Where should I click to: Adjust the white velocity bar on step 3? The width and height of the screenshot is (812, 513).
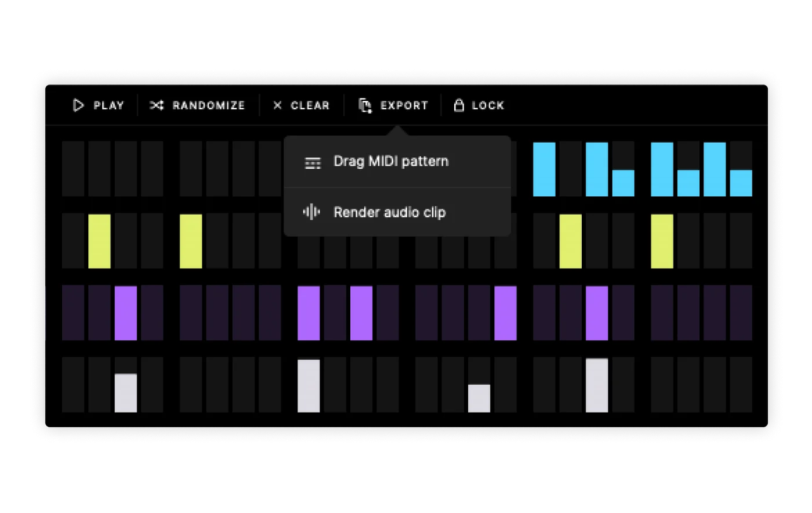click(x=126, y=393)
